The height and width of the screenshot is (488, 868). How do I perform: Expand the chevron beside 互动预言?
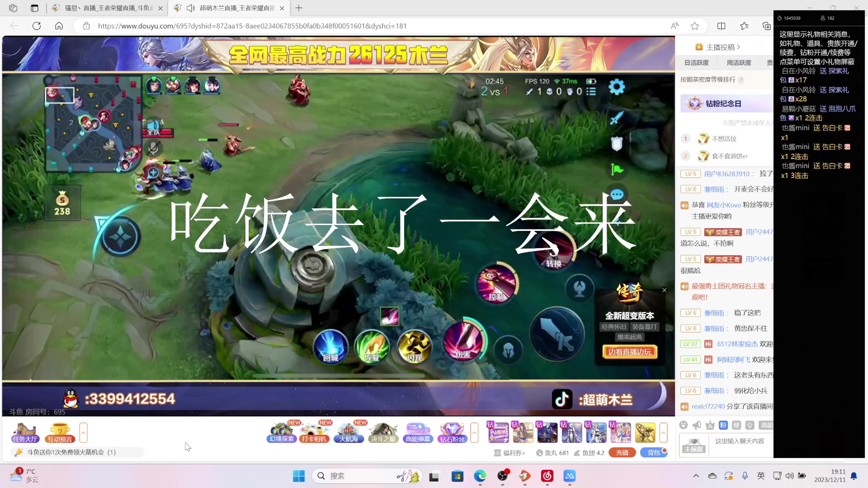[83, 432]
